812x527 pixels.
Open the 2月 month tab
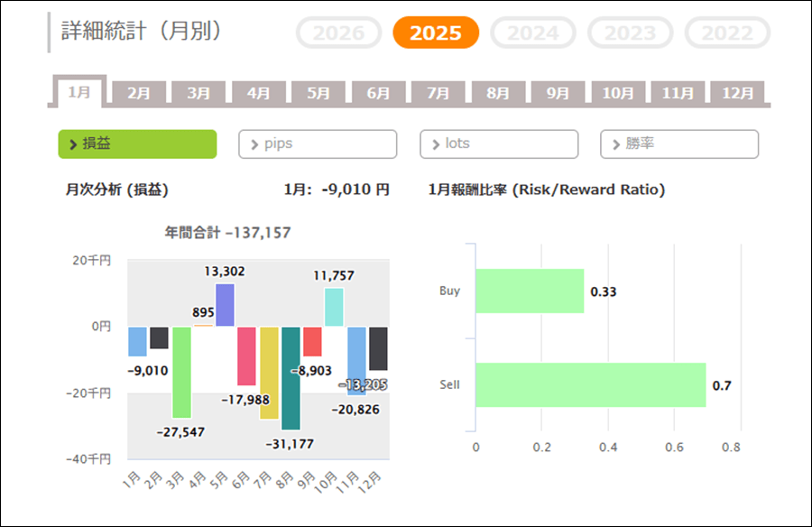(x=139, y=93)
